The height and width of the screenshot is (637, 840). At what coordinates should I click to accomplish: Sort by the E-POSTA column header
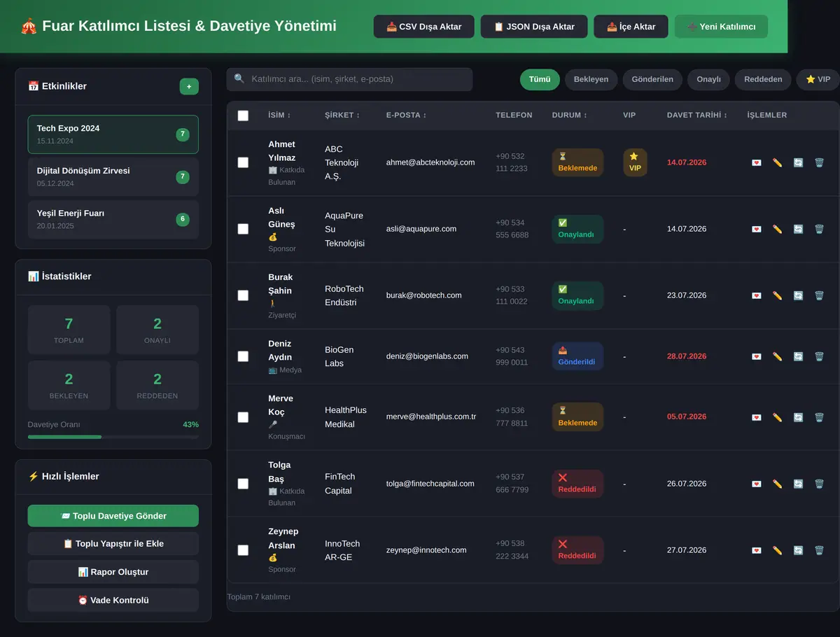406,115
